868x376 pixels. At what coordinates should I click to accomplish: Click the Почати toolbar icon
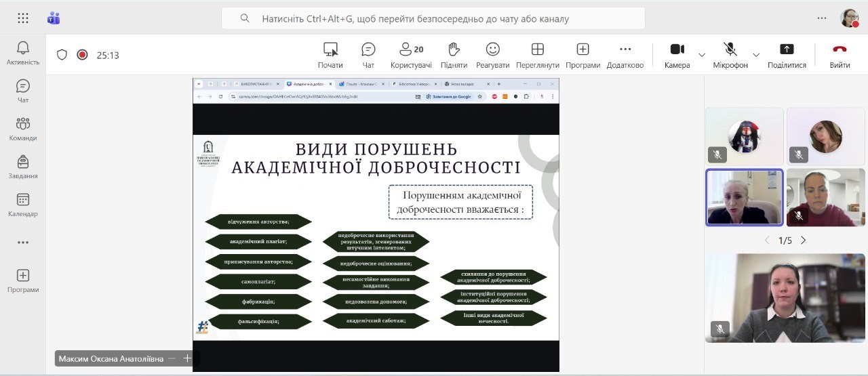pyautogui.click(x=330, y=55)
